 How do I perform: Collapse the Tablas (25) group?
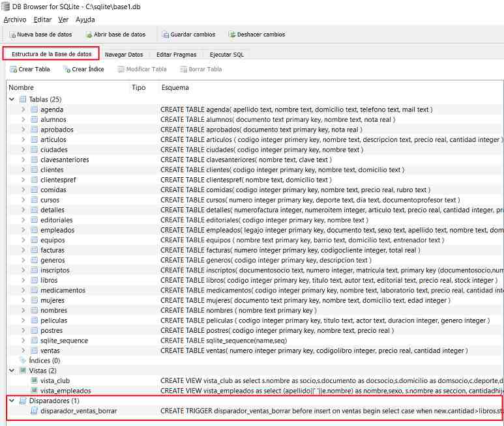click(12, 100)
